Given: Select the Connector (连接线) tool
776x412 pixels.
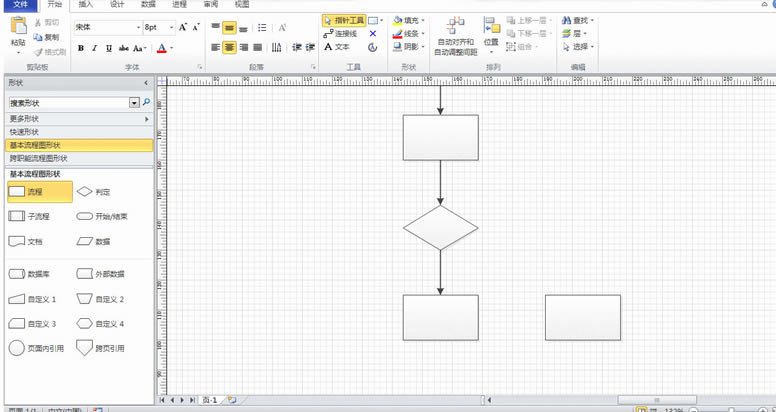Looking at the screenshot, I should [340, 34].
